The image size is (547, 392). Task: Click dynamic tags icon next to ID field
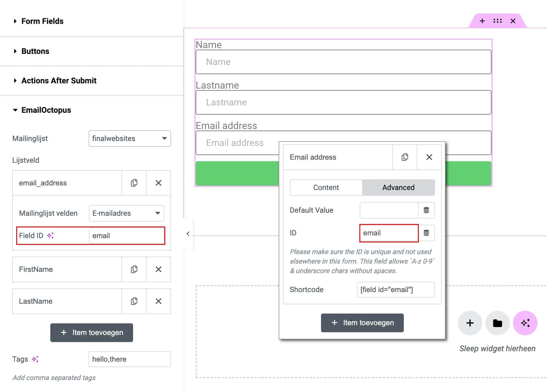[x=426, y=233]
